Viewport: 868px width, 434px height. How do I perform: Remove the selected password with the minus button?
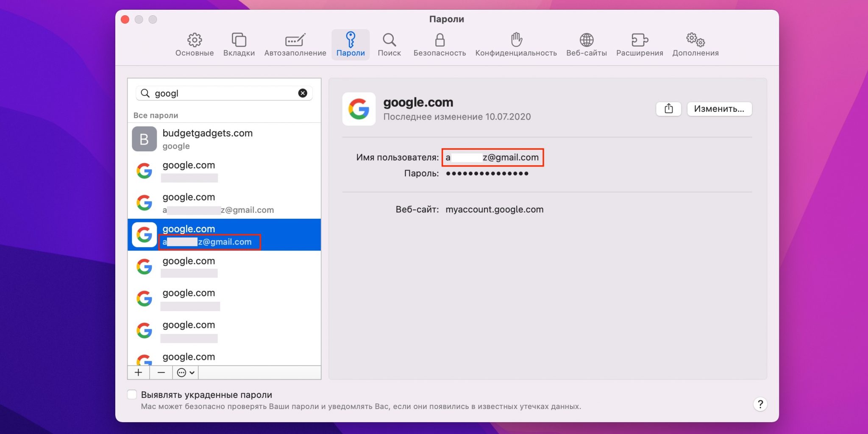161,373
